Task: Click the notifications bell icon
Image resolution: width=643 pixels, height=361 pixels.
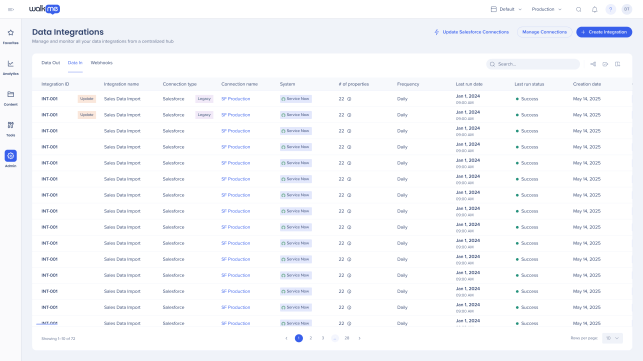Action: [594, 9]
